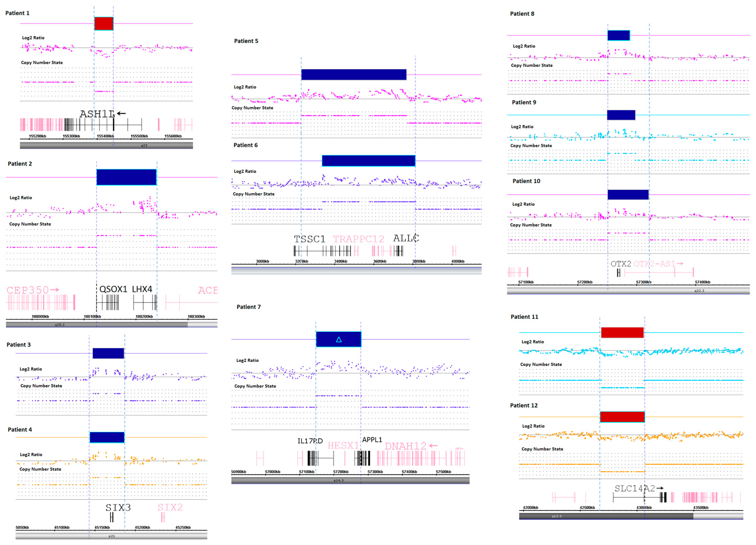The image size is (756, 545).
Task: Click the triangle icon in Patient 7's blue bar
Action: point(339,340)
